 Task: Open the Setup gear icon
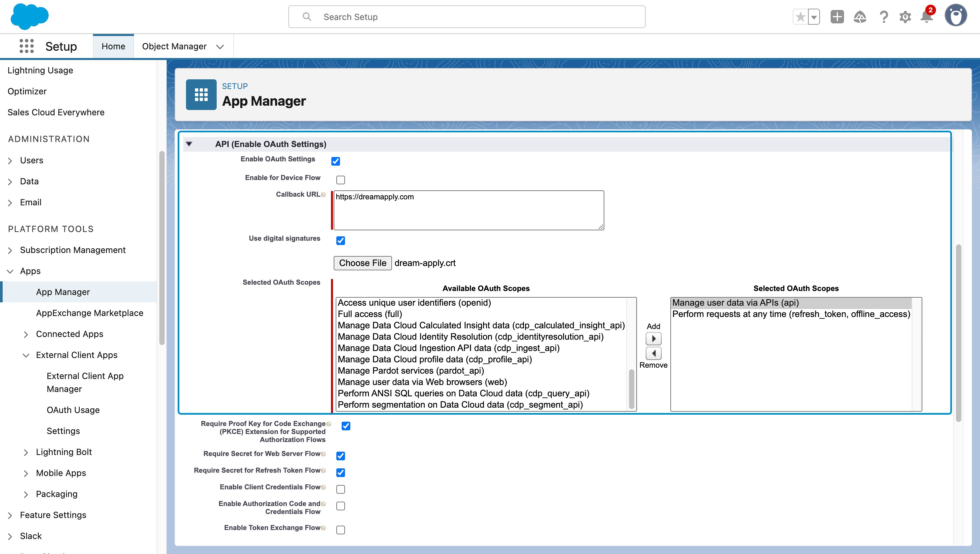tap(905, 17)
